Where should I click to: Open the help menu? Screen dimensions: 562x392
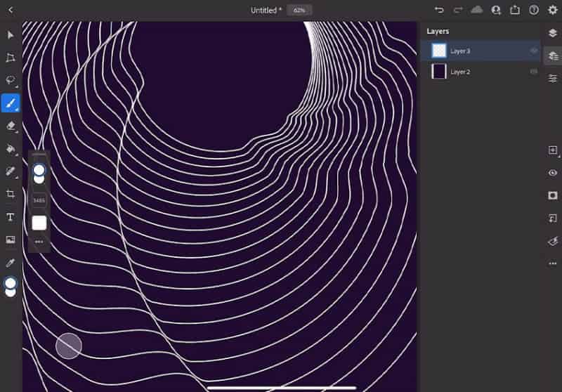[x=534, y=10]
